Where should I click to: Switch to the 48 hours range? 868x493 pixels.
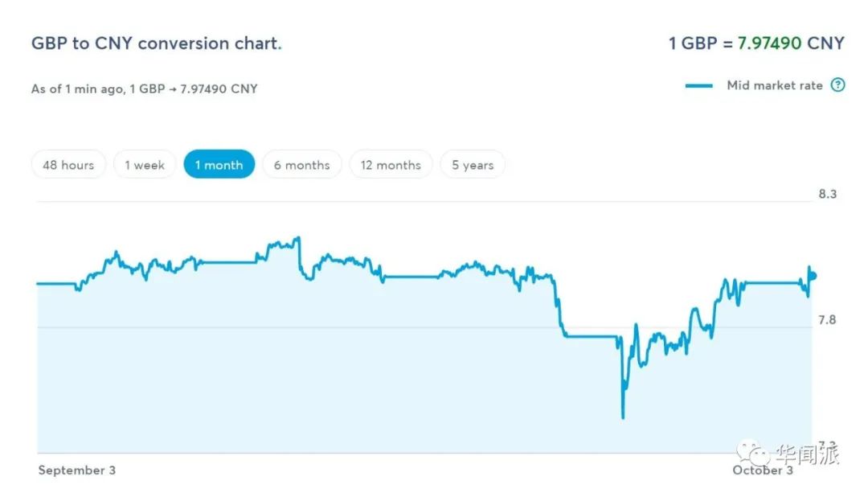68,165
